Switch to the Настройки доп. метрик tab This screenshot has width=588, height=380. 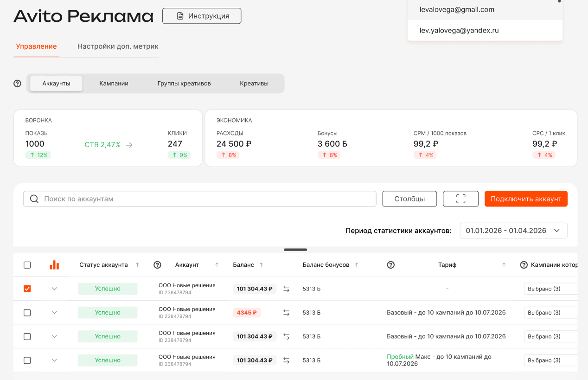click(x=118, y=46)
